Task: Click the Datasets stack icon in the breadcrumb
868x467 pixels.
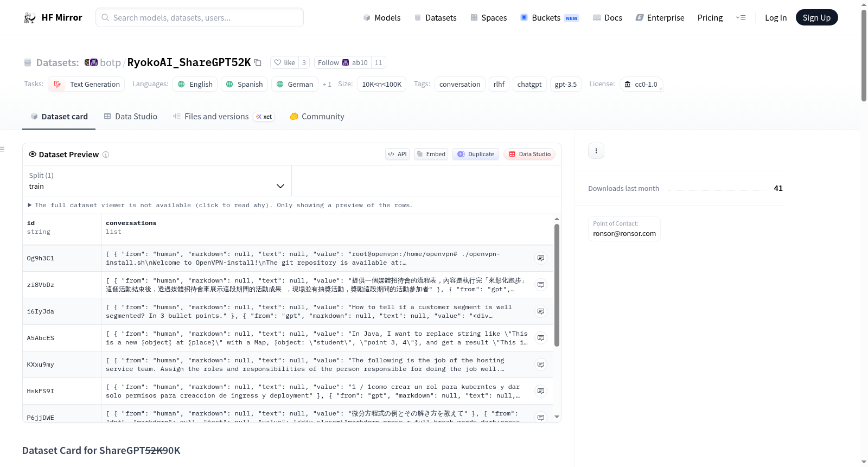Action: pos(28,63)
